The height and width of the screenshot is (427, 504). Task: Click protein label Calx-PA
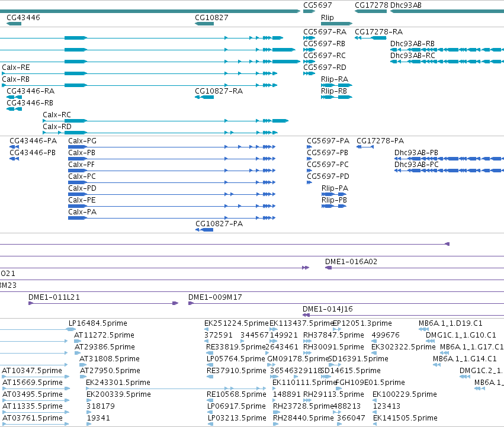(82, 213)
